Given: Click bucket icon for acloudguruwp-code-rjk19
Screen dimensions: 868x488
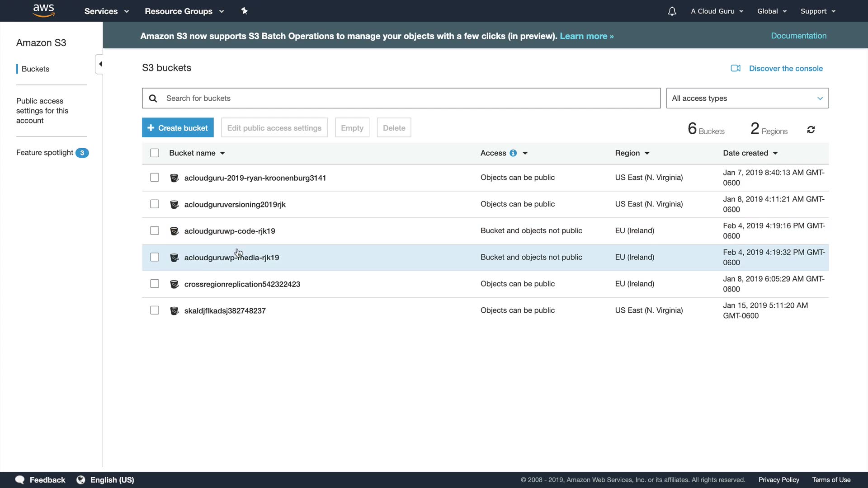Looking at the screenshot, I should click(174, 231).
